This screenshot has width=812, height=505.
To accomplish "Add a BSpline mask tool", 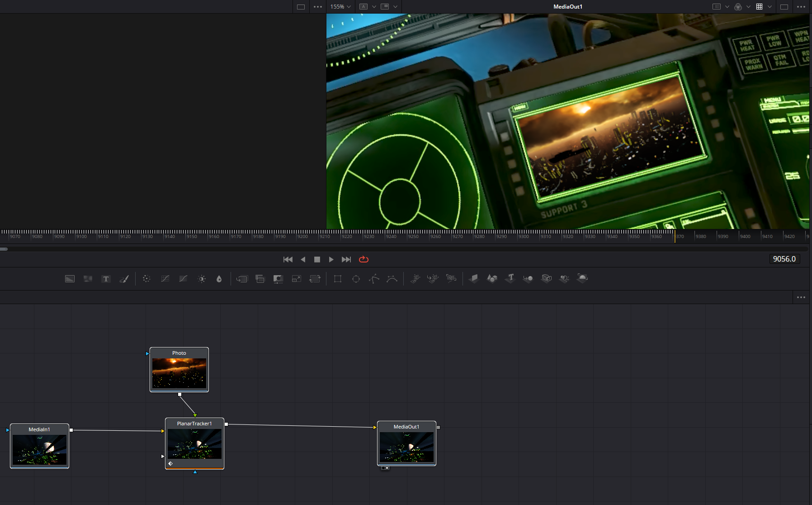I will pos(392,279).
